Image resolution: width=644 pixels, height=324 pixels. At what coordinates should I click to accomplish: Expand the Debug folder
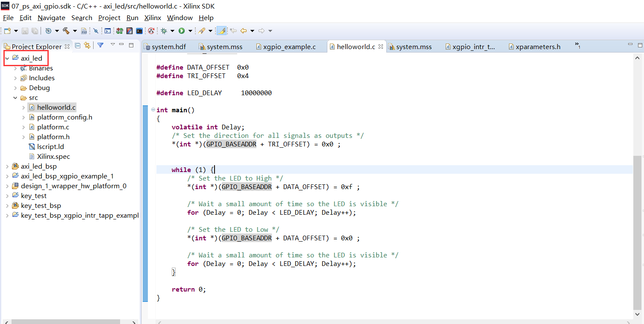(x=16, y=88)
